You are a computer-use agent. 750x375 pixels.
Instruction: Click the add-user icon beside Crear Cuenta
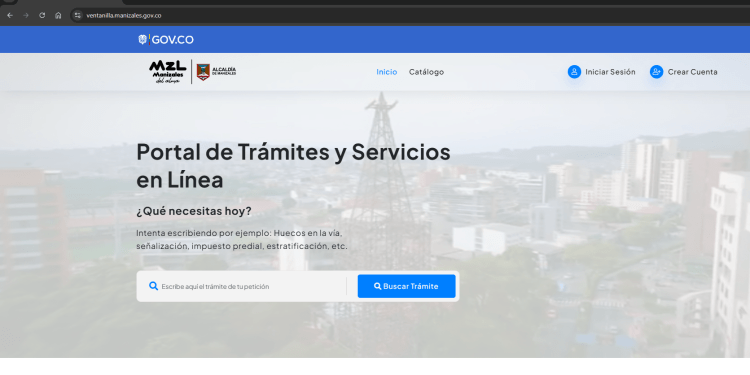(656, 72)
